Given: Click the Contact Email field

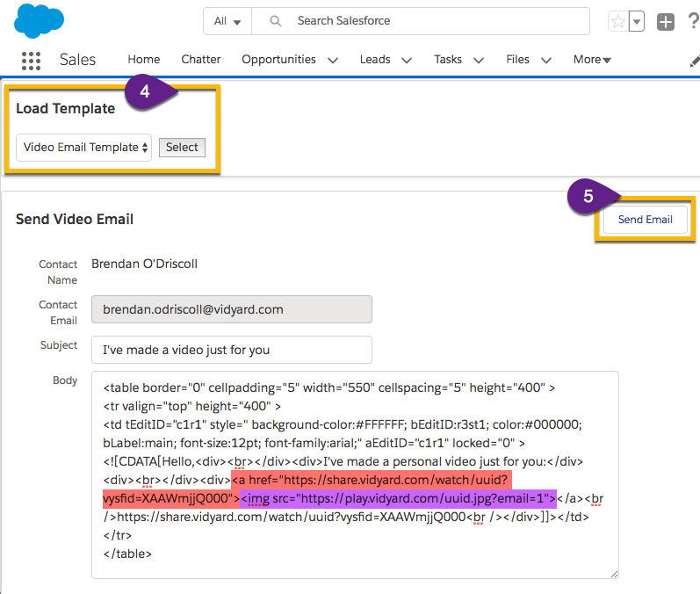Looking at the screenshot, I should tap(232, 309).
